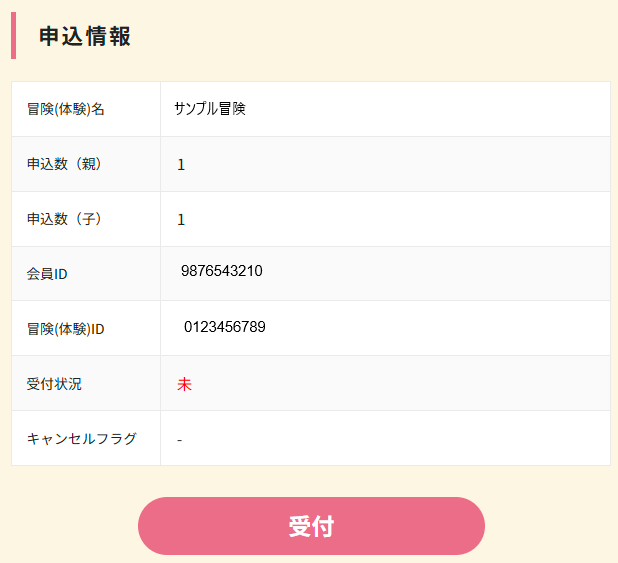Click the 受付状況 label
The height and width of the screenshot is (563, 618).
pos(54,384)
